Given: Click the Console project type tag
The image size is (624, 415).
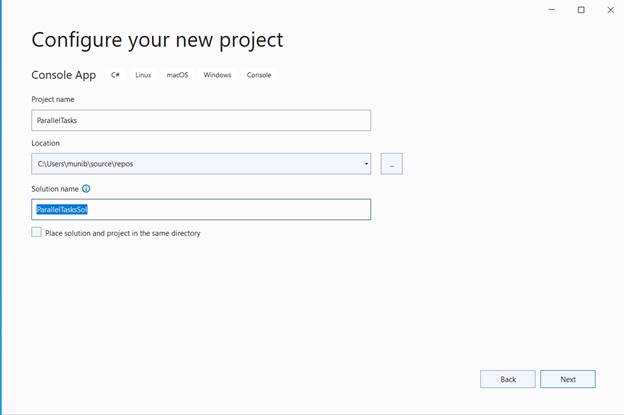Looking at the screenshot, I should coord(259,75).
